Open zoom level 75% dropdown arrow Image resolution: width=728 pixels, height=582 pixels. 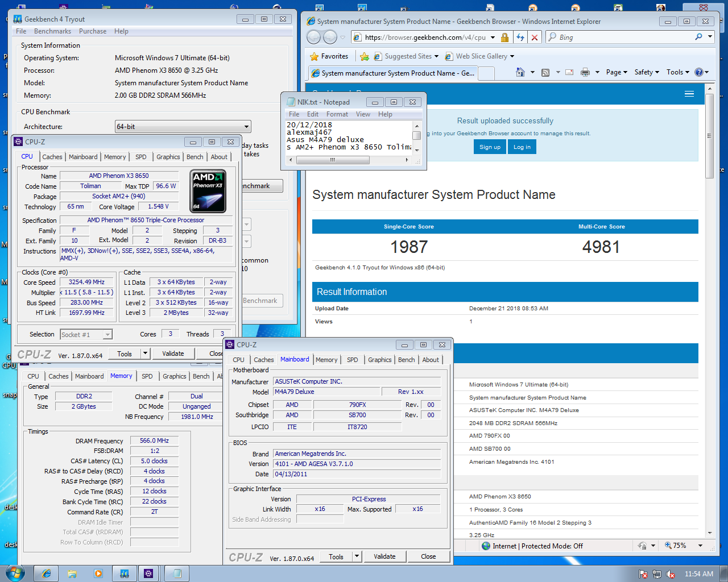pyautogui.click(x=700, y=546)
